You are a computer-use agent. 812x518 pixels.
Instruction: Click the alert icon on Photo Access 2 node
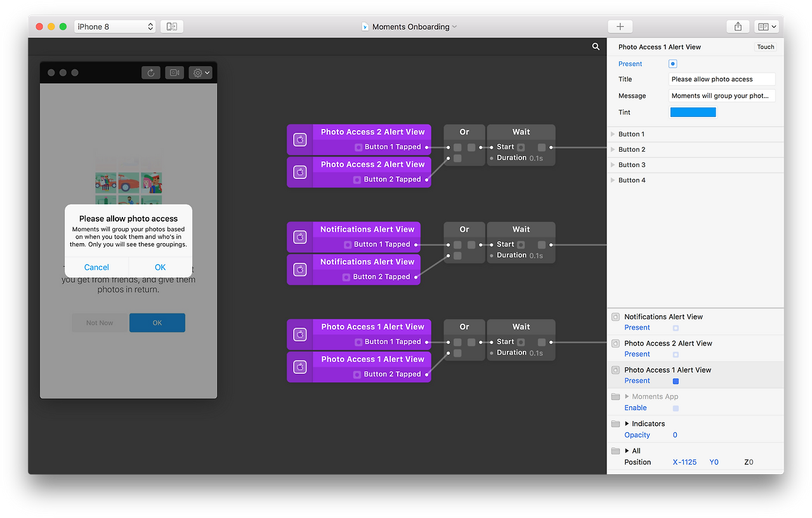[x=299, y=139]
